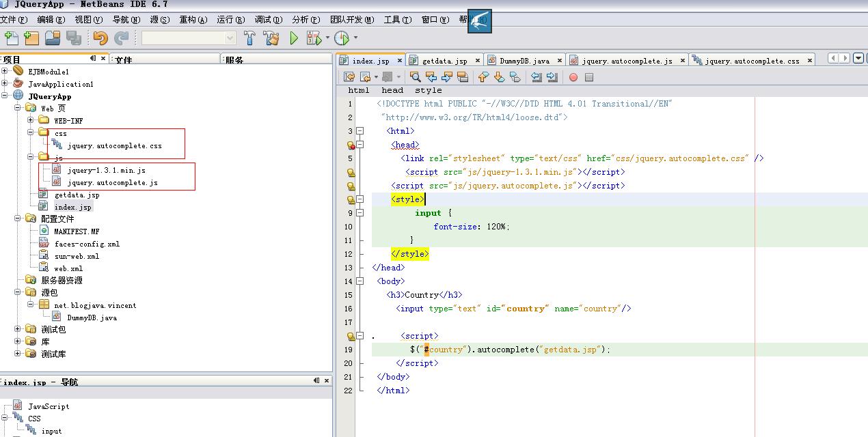Viewport: 868px width, 437px height.
Task: Undo the last edit via toolbar arrow
Action: pos(100,38)
